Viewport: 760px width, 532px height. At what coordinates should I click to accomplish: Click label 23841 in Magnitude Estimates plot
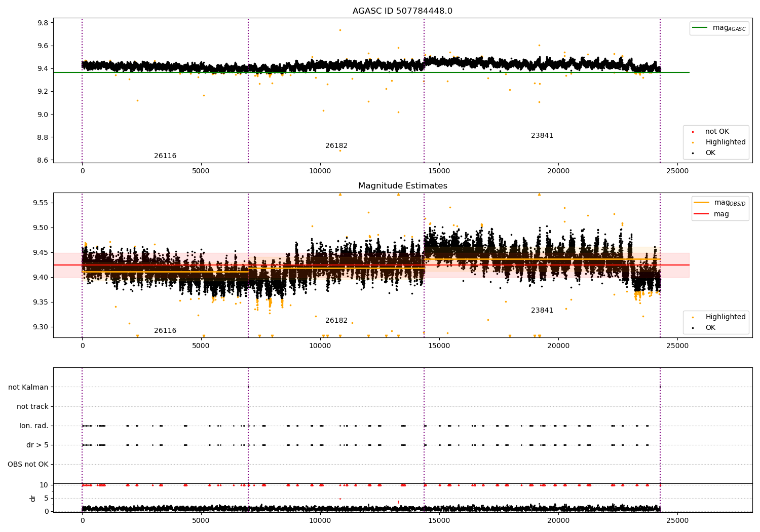pyautogui.click(x=542, y=311)
